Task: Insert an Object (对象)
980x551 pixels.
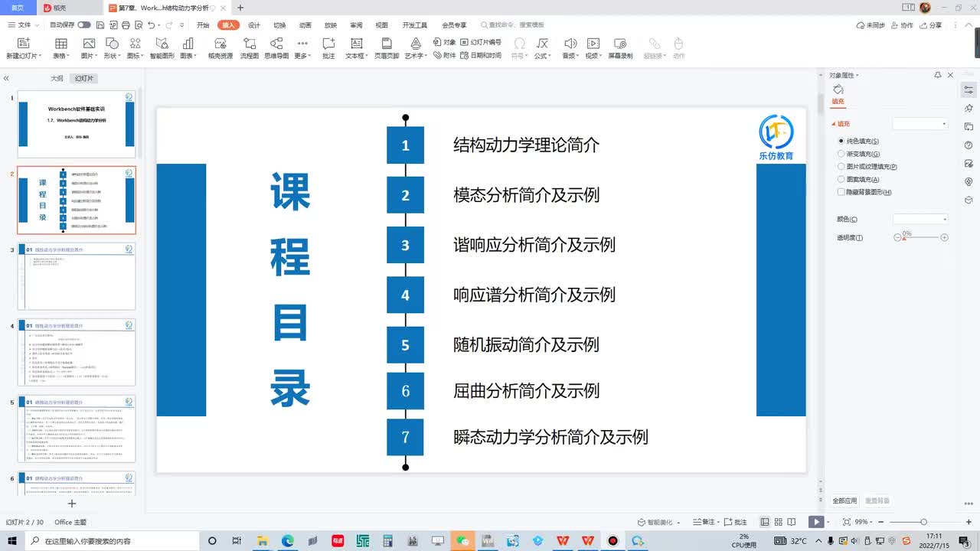Action: 445,42
